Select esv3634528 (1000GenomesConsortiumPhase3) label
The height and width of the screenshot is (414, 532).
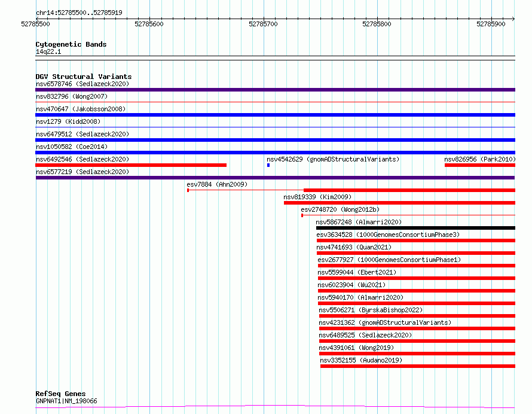tap(388, 235)
